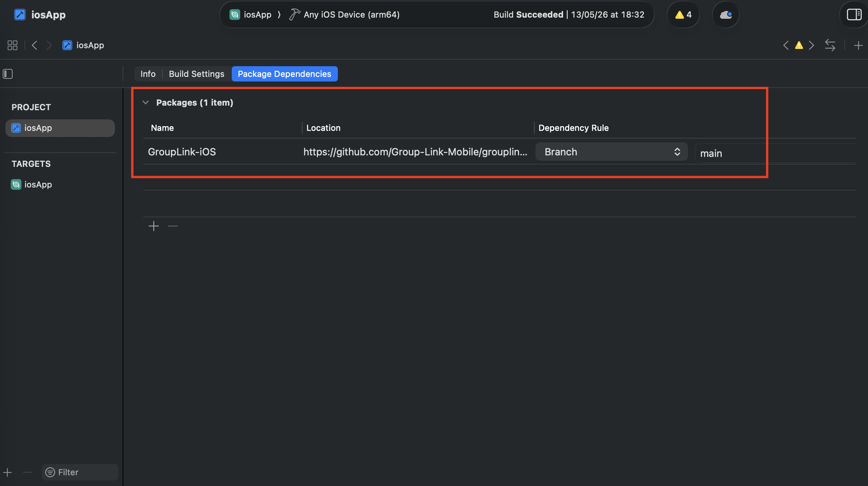The width and height of the screenshot is (868, 486).
Task: Toggle the inspector panel
Action: tap(854, 15)
